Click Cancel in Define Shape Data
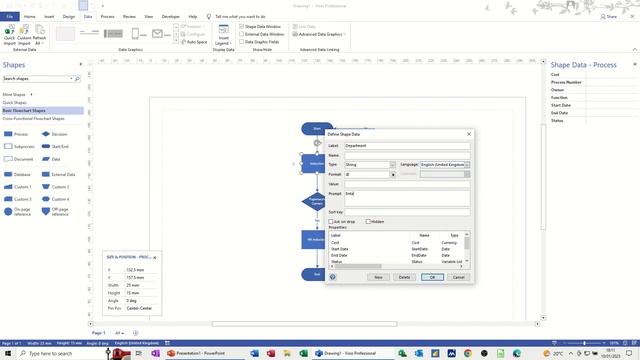This screenshot has height=360, width=640. (458, 277)
